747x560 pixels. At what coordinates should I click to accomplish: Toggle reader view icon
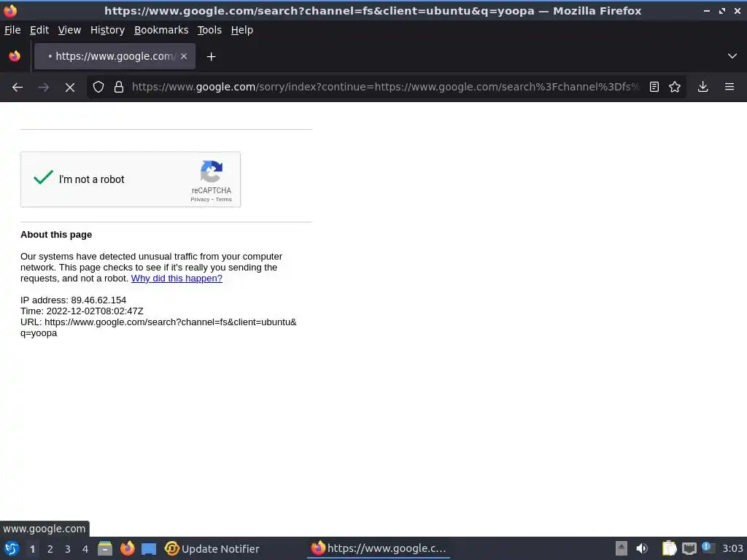(654, 87)
